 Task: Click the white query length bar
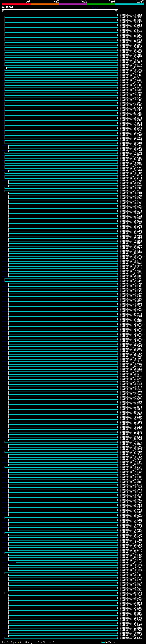tap(60, 10)
